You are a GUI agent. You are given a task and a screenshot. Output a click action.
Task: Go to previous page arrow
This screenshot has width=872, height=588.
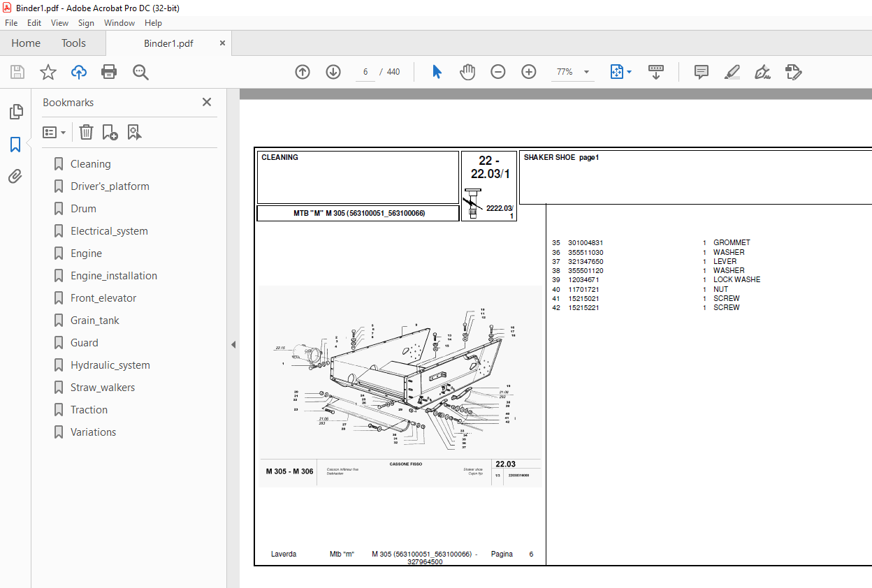click(303, 72)
